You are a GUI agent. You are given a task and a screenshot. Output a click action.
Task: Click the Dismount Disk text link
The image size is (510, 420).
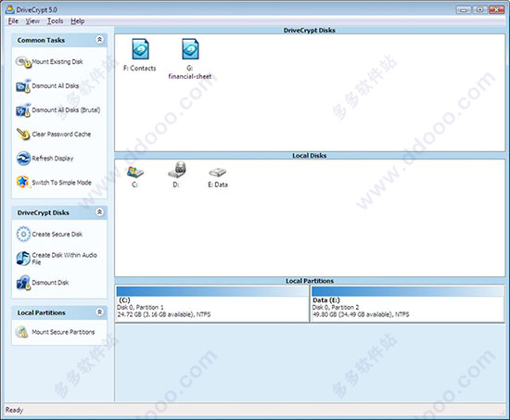click(x=50, y=283)
